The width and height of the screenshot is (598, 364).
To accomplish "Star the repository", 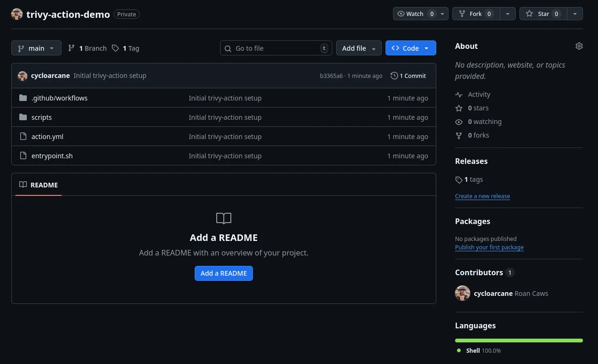I will [x=543, y=14].
